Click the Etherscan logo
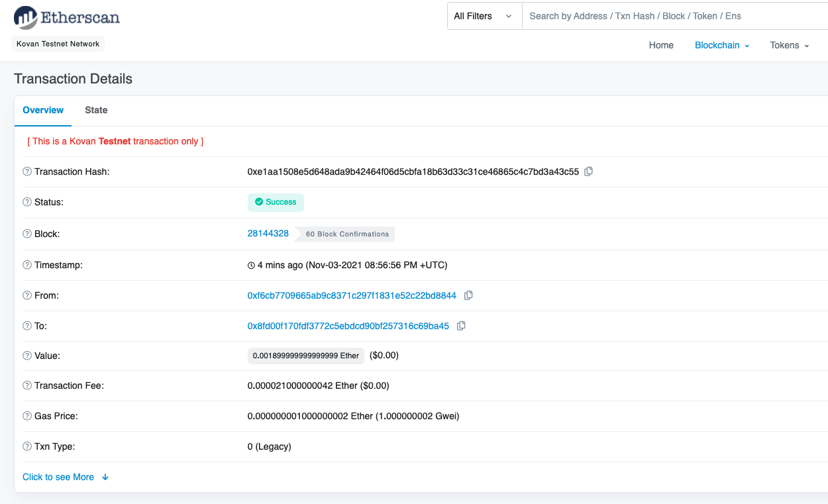828x504 pixels. 67,17
